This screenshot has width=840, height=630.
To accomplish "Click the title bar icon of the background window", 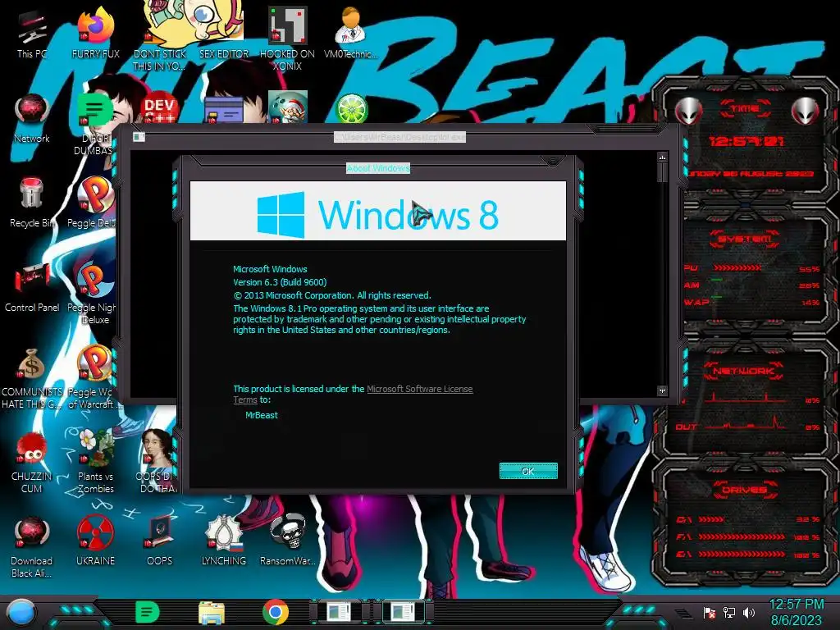I will 139,137.
